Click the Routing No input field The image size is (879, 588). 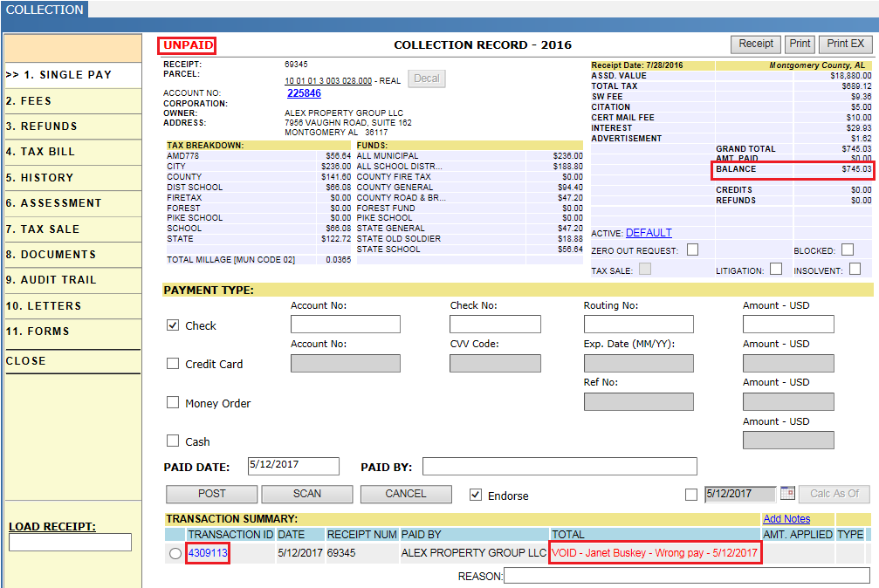[x=638, y=324]
